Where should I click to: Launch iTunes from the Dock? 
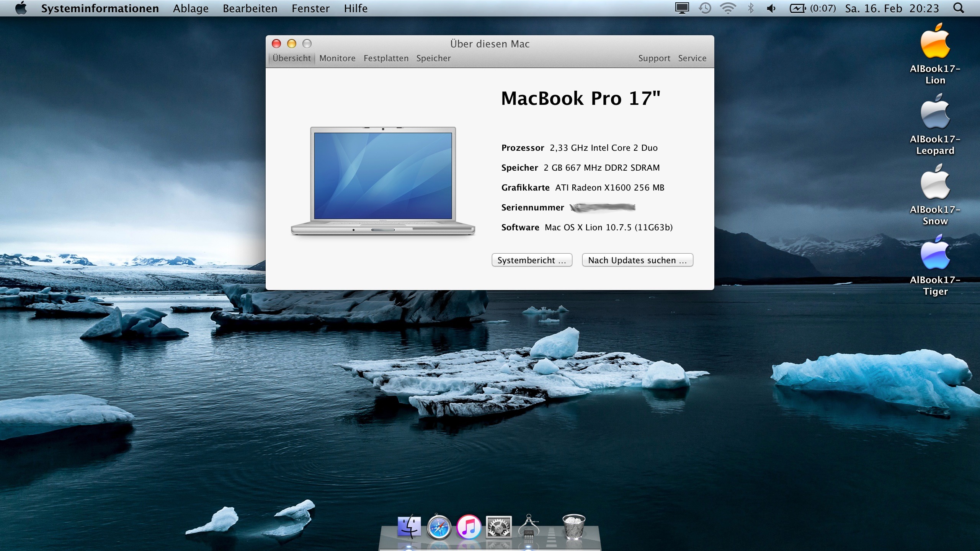point(469,527)
